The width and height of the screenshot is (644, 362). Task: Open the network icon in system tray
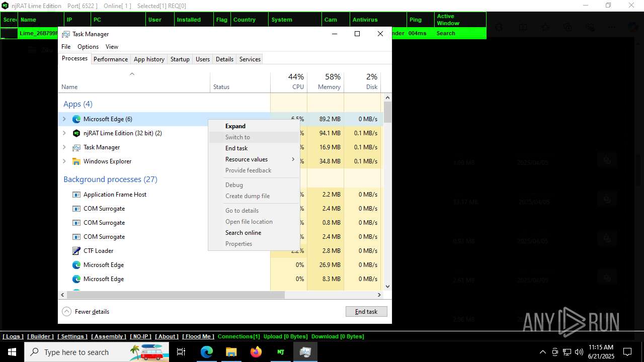pos(567,352)
